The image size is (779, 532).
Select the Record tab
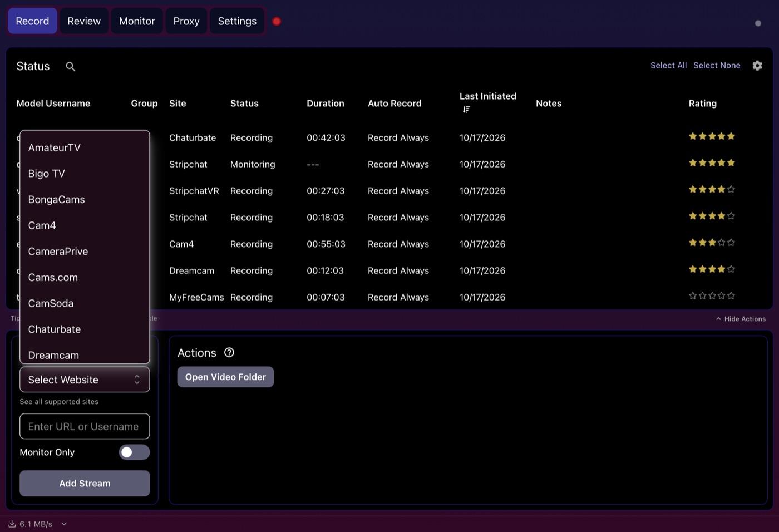[x=32, y=21]
